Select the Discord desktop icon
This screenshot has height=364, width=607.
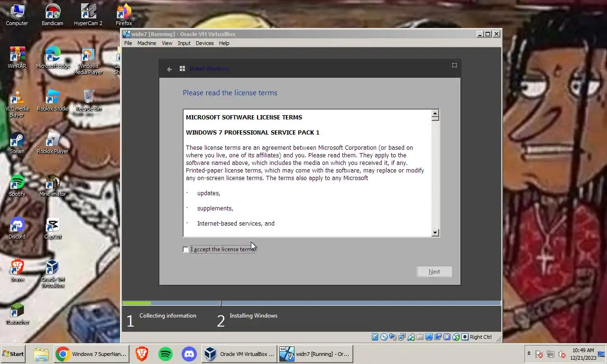[17, 228]
